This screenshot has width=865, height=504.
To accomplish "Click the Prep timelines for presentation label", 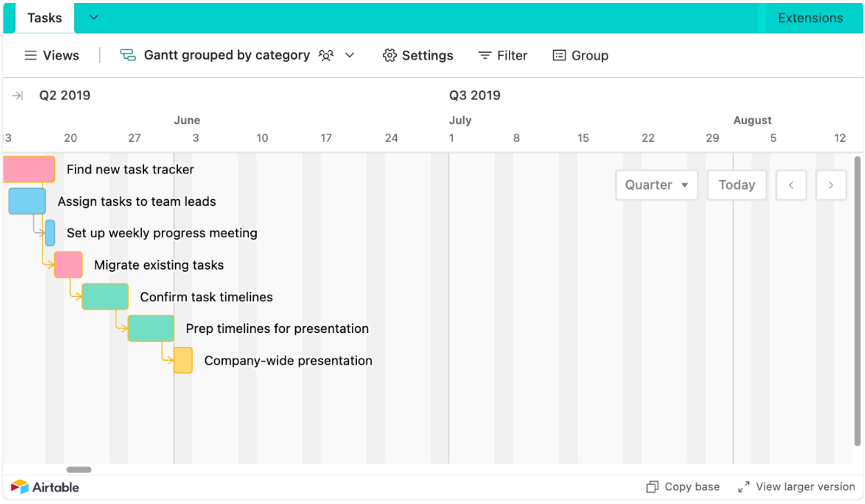I will (277, 329).
